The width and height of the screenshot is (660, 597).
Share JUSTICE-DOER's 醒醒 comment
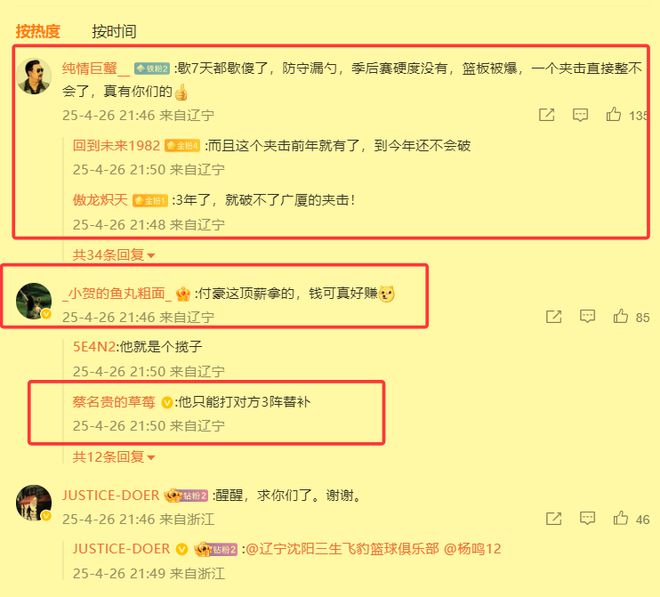tap(554, 518)
